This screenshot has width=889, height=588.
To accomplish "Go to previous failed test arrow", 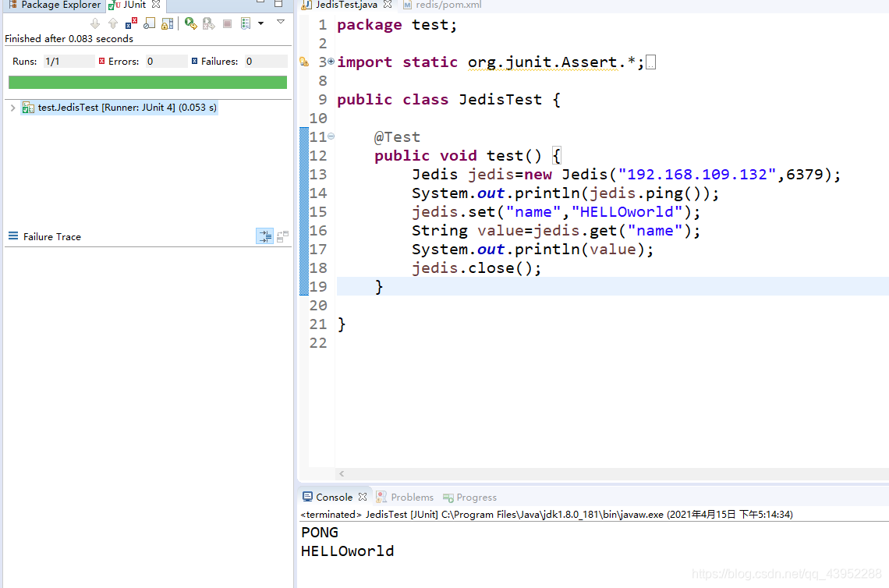I will [x=113, y=23].
